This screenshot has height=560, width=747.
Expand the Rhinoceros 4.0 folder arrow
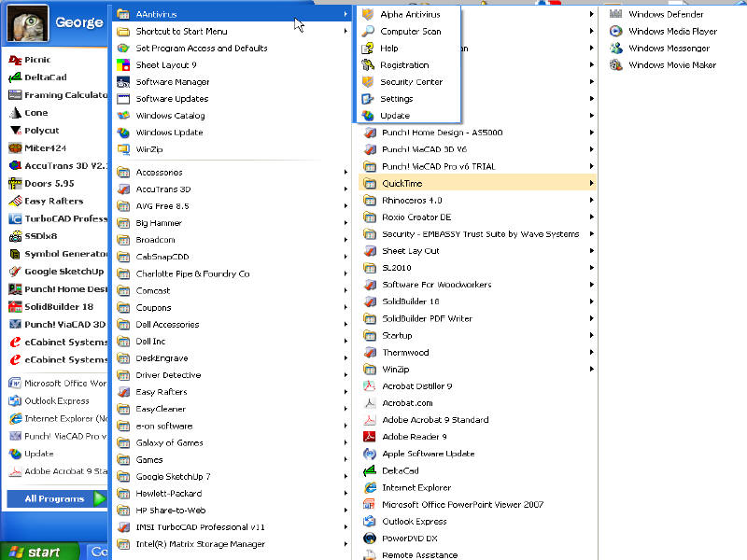[591, 201]
